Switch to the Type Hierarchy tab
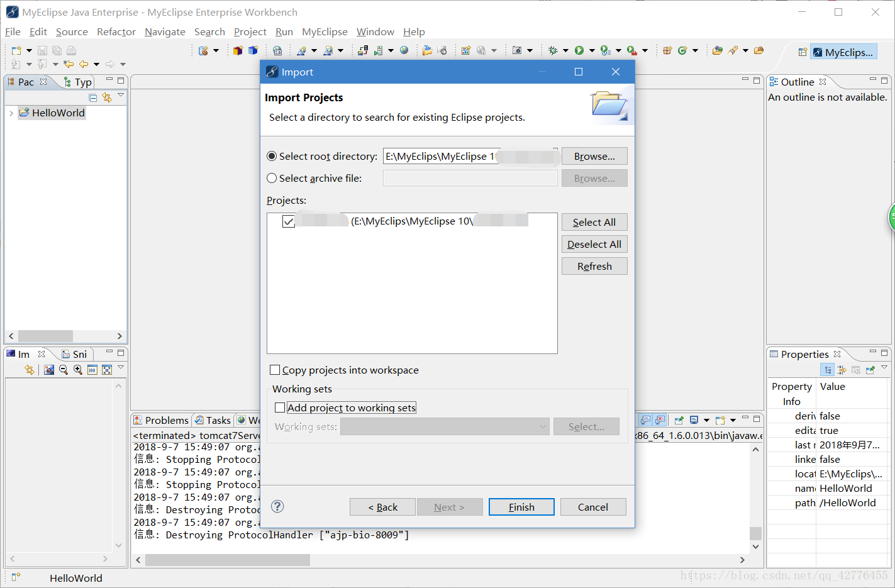The width and height of the screenshot is (895, 588). tap(79, 82)
